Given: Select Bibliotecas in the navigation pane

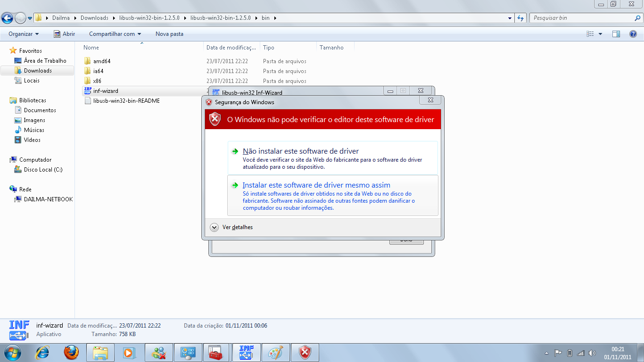Looking at the screenshot, I should (x=33, y=100).
